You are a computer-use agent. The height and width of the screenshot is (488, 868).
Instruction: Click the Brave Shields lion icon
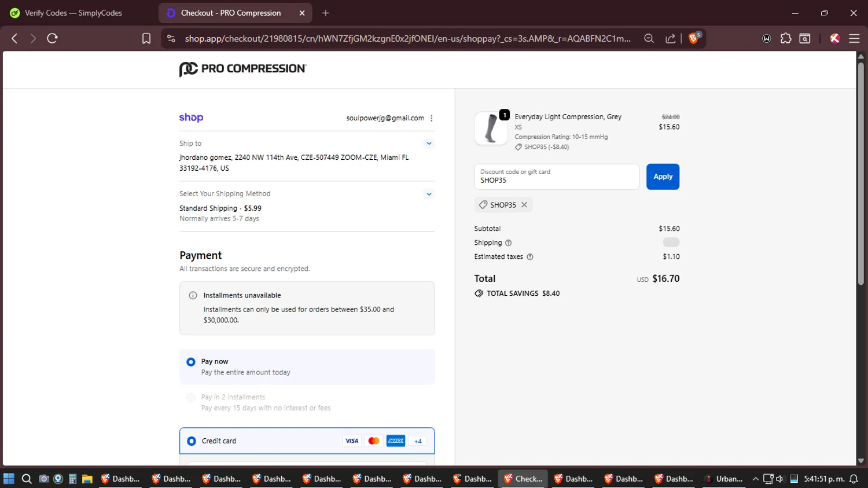coord(693,38)
